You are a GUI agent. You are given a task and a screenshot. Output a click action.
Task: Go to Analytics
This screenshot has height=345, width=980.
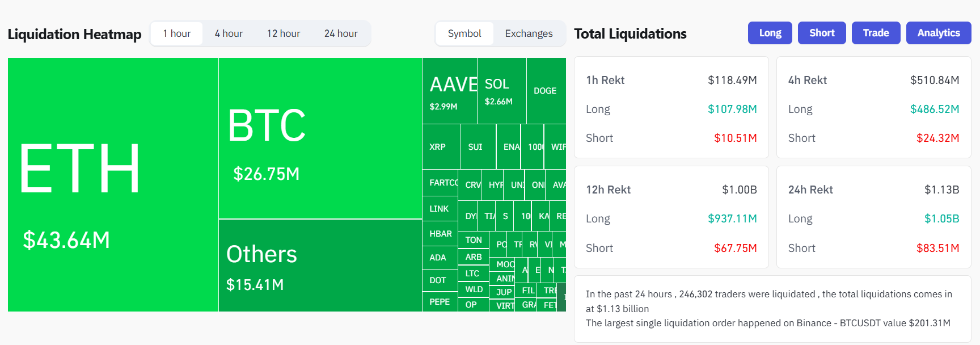(938, 33)
